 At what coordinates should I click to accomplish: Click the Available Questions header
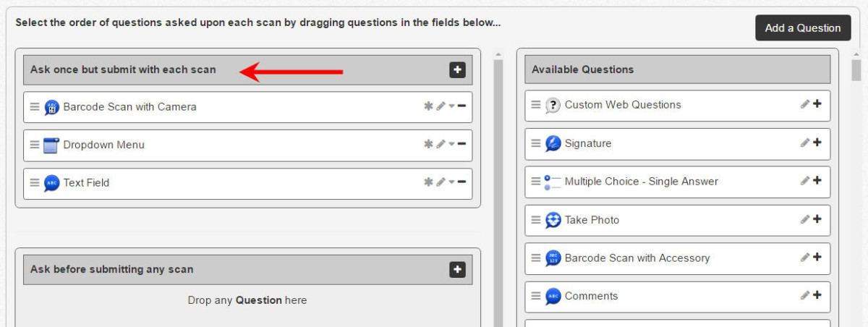[x=678, y=69]
